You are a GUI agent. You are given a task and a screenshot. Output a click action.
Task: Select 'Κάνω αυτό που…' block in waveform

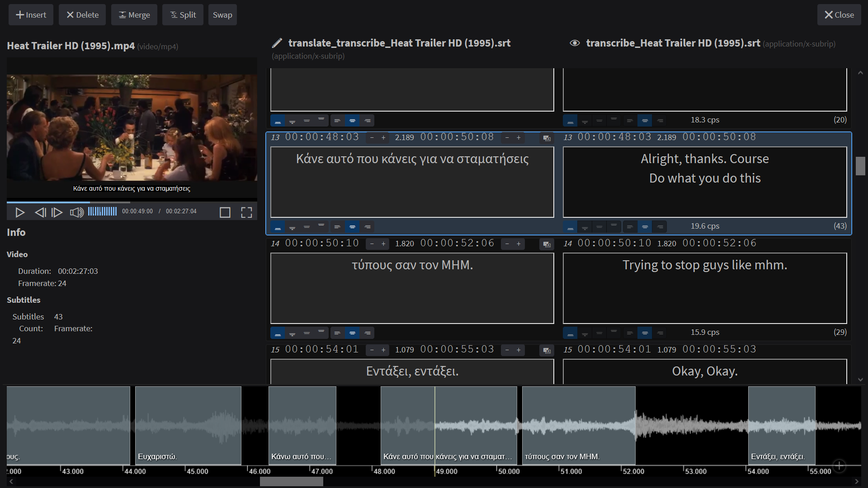(302, 425)
